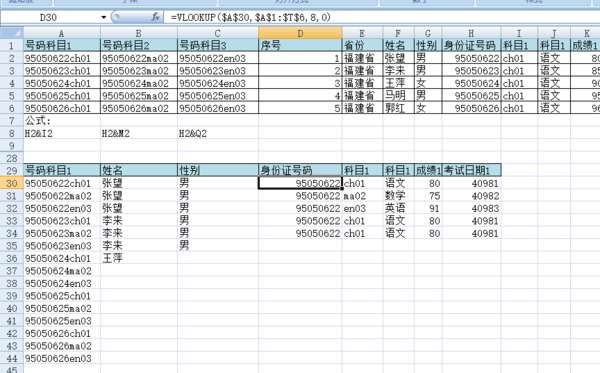
Task: Click the 考试日期1 header cell in row 29
Action: (471, 170)
